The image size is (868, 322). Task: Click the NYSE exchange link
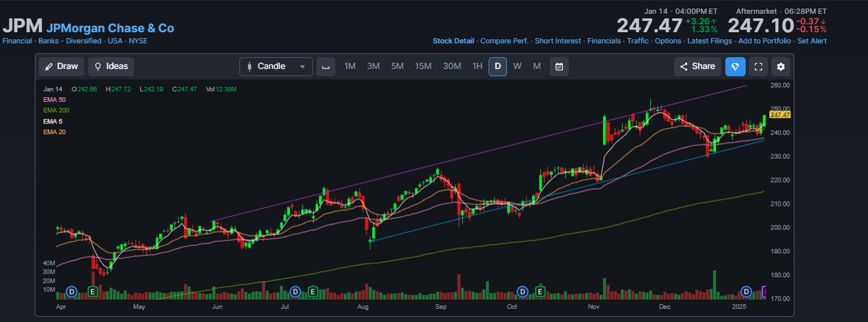pos(138,41)
